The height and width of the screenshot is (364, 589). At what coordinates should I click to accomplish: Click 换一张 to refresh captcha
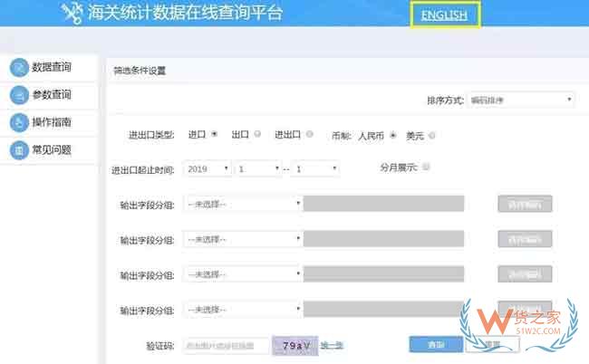(x=332, y=345)
